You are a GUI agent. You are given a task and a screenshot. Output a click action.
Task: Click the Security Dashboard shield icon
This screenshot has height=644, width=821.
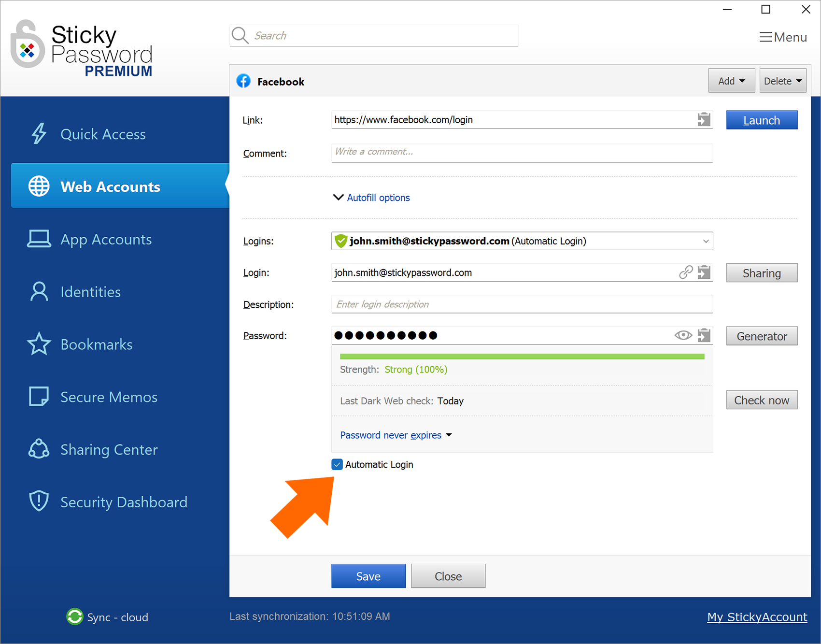click(39, 501)
